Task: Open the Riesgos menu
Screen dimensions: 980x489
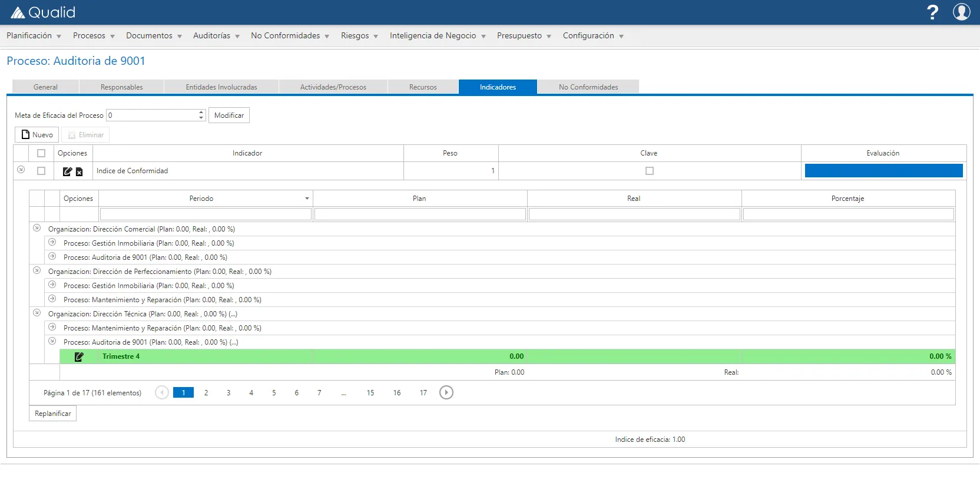Action: click(359, 36)
